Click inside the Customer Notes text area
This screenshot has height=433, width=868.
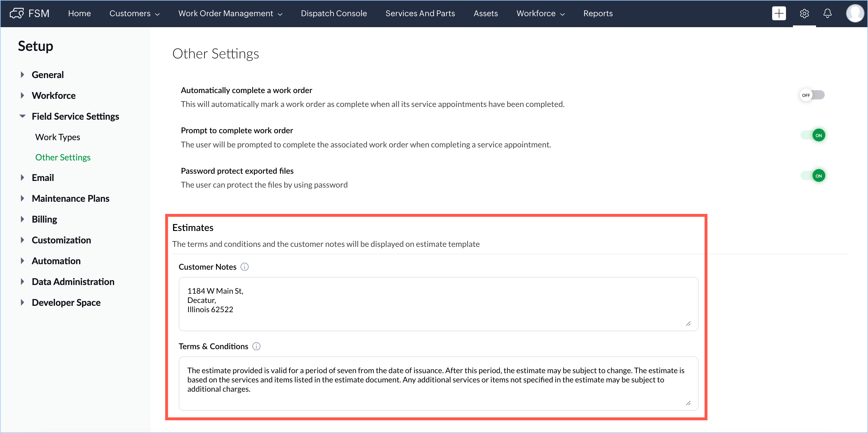click(438, 304)
